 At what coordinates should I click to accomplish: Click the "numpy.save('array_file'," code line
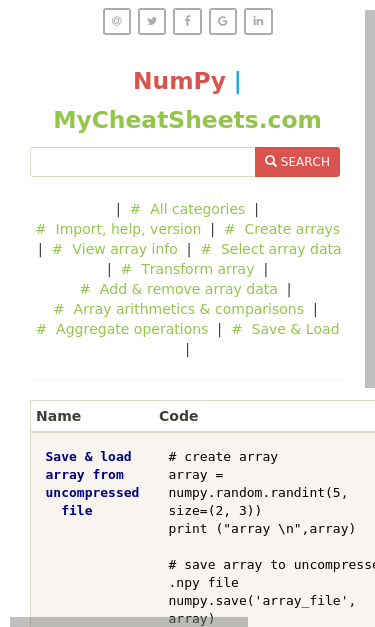[262, 601]
